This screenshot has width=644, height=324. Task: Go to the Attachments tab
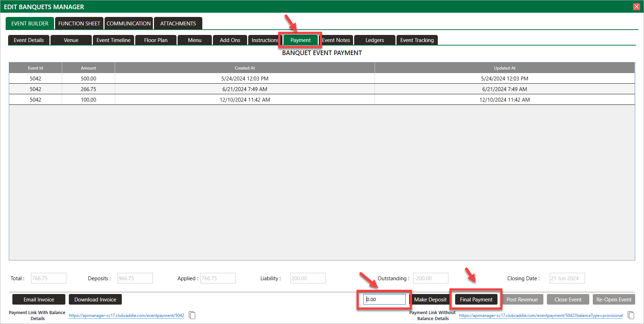point(178,24)
